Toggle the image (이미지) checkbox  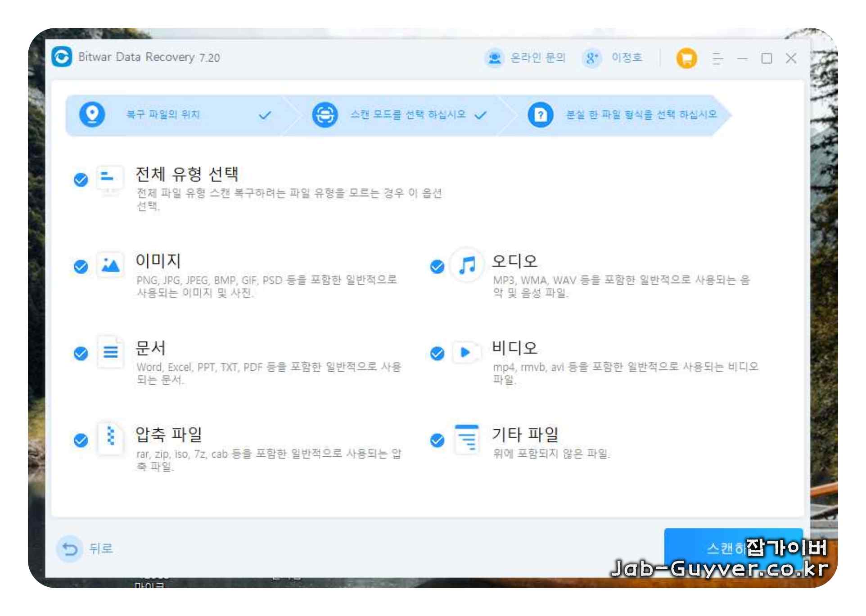(x=81, y=266)
